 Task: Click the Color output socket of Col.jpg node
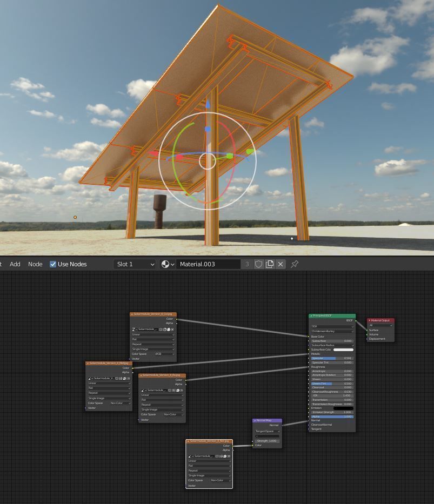coord(177,319)
